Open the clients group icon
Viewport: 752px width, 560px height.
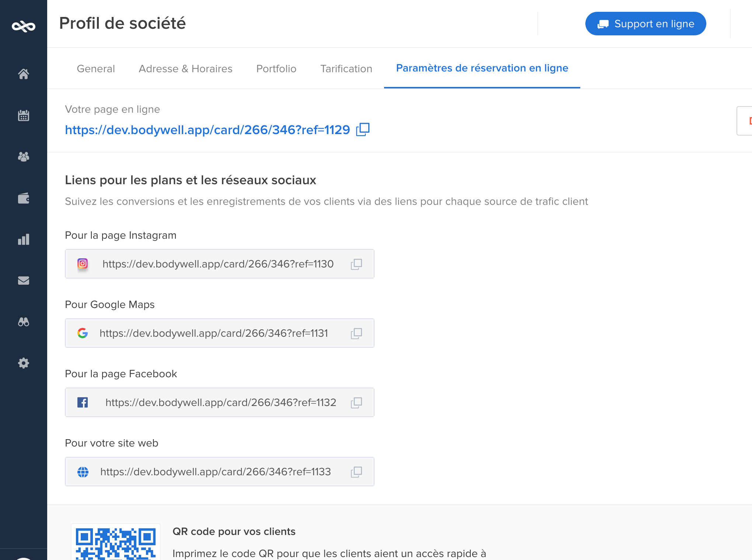coord(24,157)
